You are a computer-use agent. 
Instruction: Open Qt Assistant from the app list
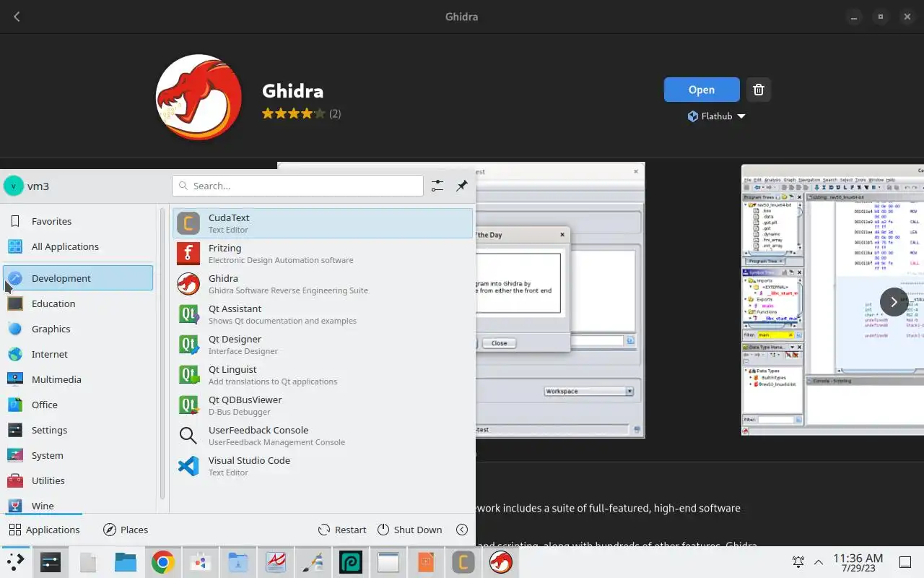[323, 314]
